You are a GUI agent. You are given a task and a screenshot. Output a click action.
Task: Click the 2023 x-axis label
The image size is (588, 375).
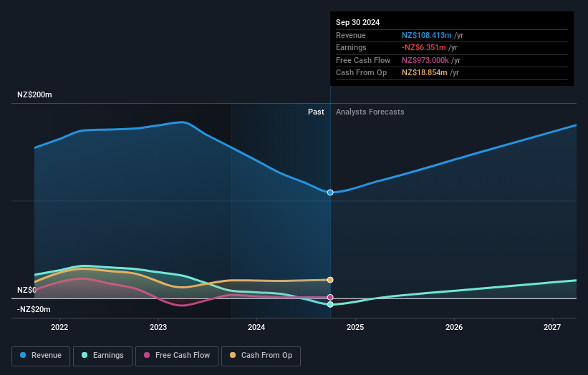coord(158,327)
